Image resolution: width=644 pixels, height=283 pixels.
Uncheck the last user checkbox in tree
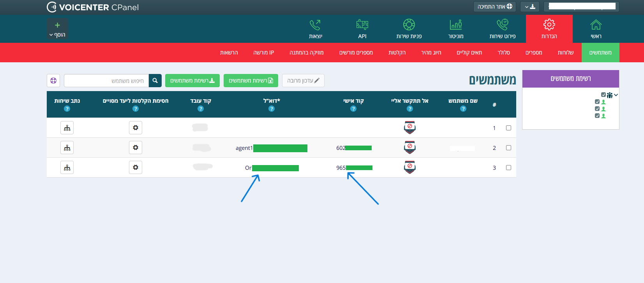597,116
